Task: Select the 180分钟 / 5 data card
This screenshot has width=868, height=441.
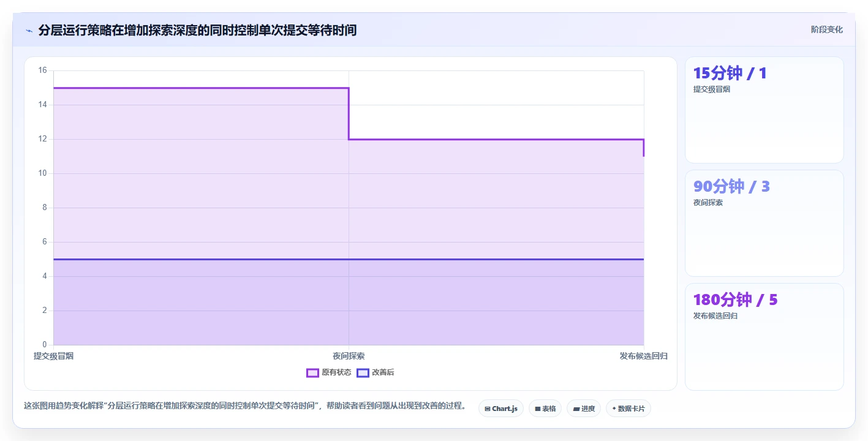Action: [x=764, y=337]
